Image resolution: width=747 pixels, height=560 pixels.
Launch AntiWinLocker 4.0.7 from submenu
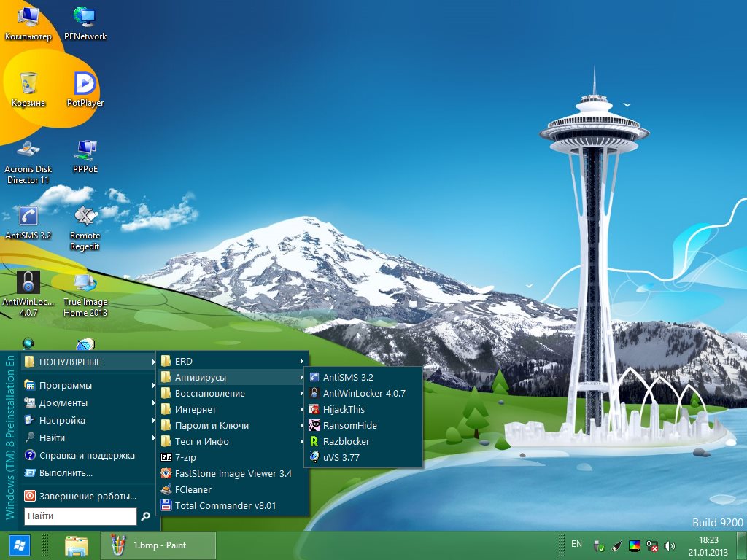coord(363,393)
